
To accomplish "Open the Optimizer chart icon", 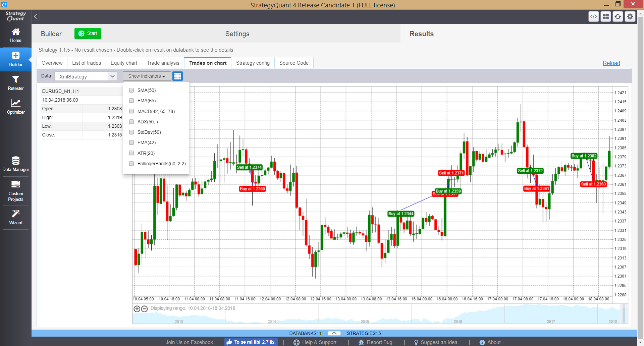I will 16,107.
